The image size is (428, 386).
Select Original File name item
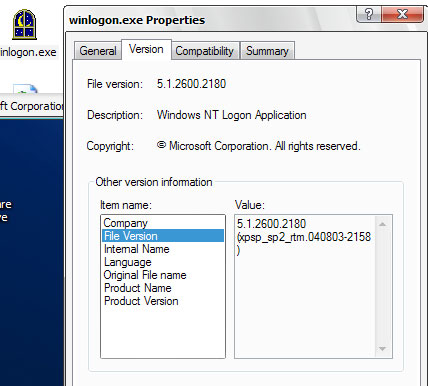click(x=163, y=275)
